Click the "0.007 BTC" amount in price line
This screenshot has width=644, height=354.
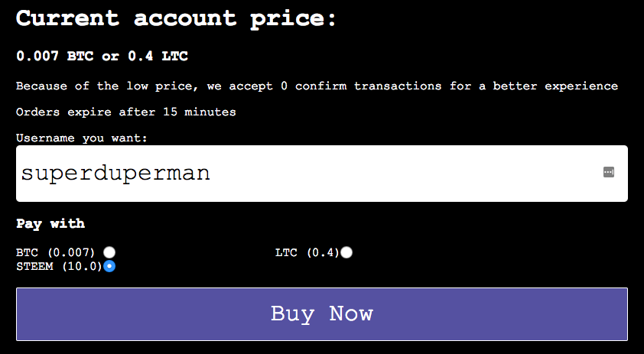point(49,56)
